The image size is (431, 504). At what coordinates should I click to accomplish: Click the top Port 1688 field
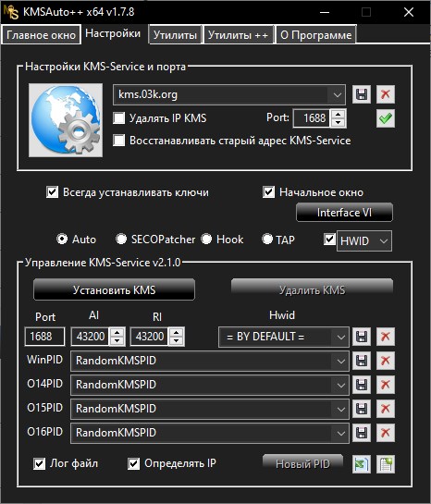click(x=312, y=118)
